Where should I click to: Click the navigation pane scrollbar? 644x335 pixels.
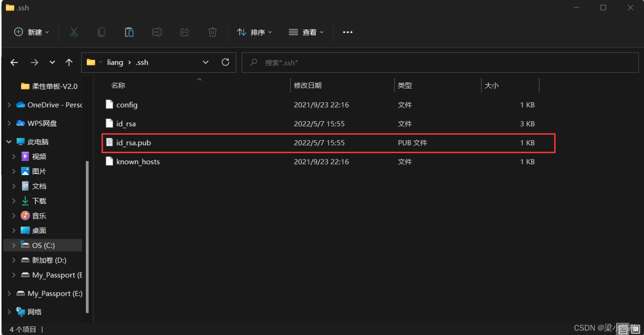coord(87,237)
